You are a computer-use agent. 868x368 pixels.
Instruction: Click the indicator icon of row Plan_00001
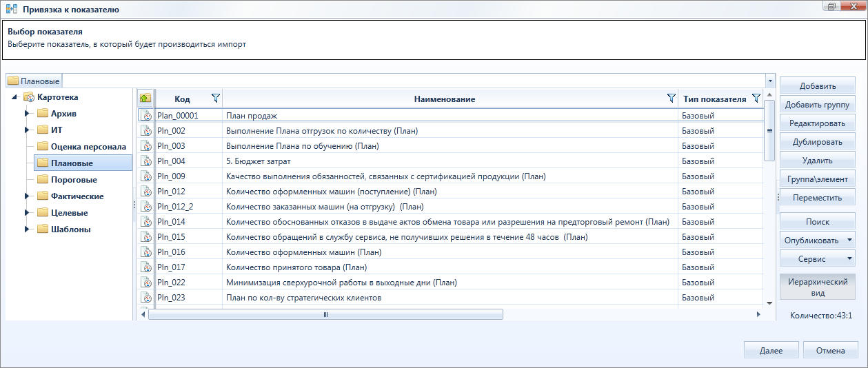(x=146, y=115)
